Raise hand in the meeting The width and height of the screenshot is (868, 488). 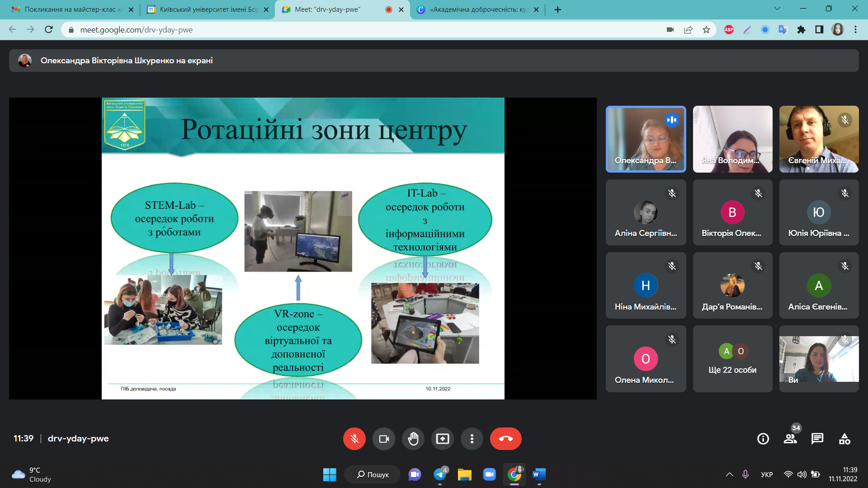click(413, 439)
